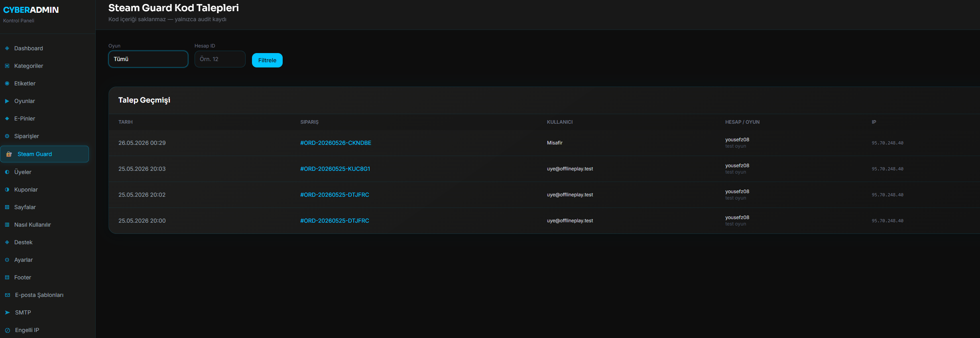Click the date 25.05.2026 20:00
The image size is (980, 338).
point(142,221)
